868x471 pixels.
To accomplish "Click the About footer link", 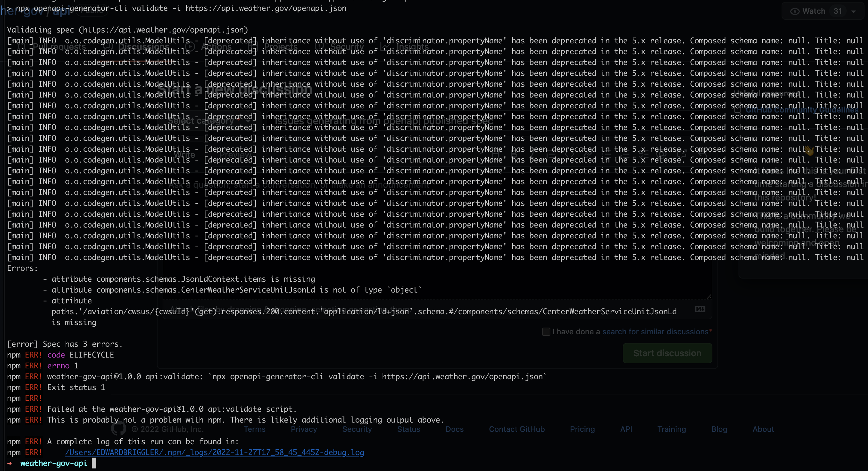I will 763,429.
